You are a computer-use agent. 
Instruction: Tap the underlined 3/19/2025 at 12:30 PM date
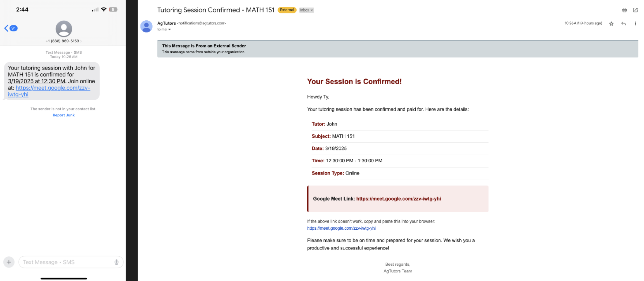tap(37, 81)
